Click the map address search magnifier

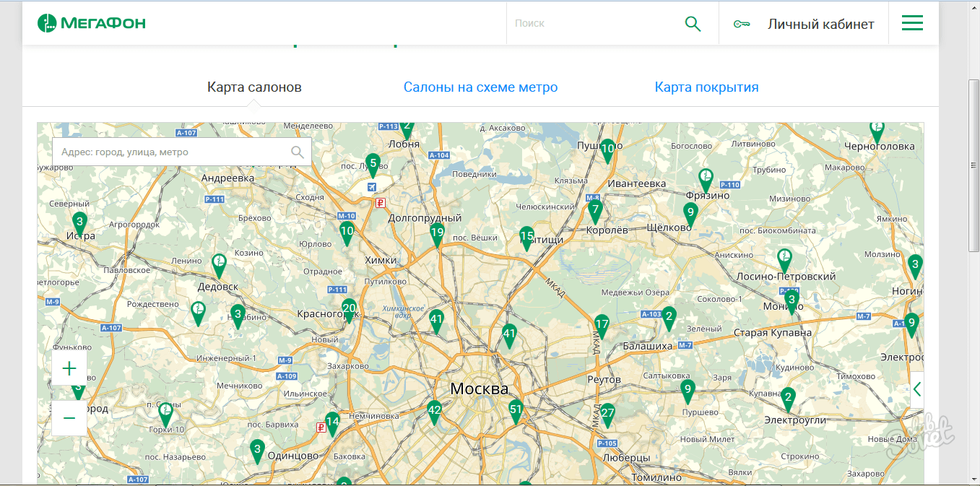click(x=297, y=152)
